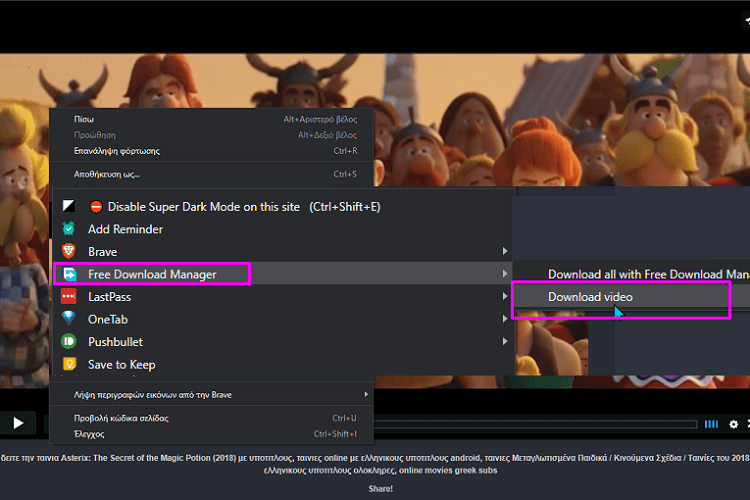Expand the Free Download Manager submenu arrow
This screenshot has width=750, height=500.
(505, 274)
